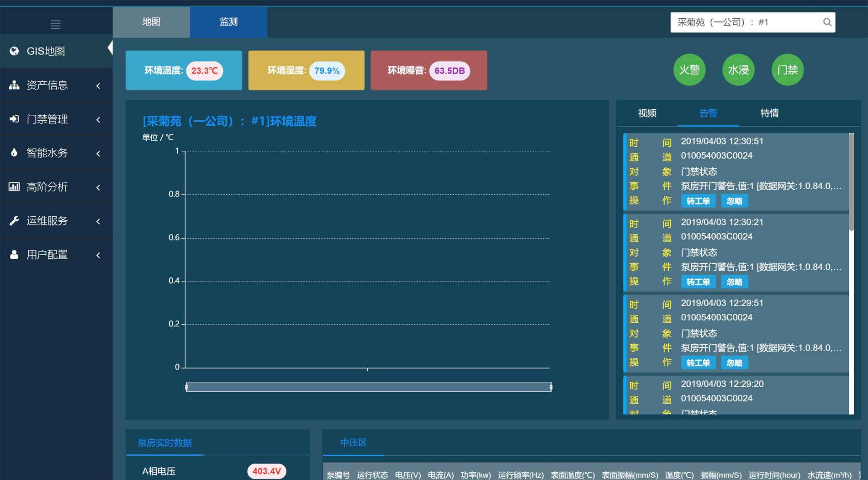Click 转工单 on the 12:30:51 alarm
The height and width of the screenshot is (480, 868).
pos(698,201)
